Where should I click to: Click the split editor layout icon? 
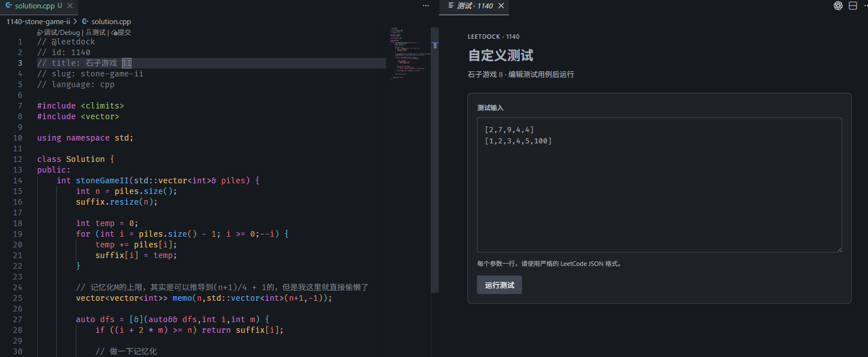[x=852, y=6]
